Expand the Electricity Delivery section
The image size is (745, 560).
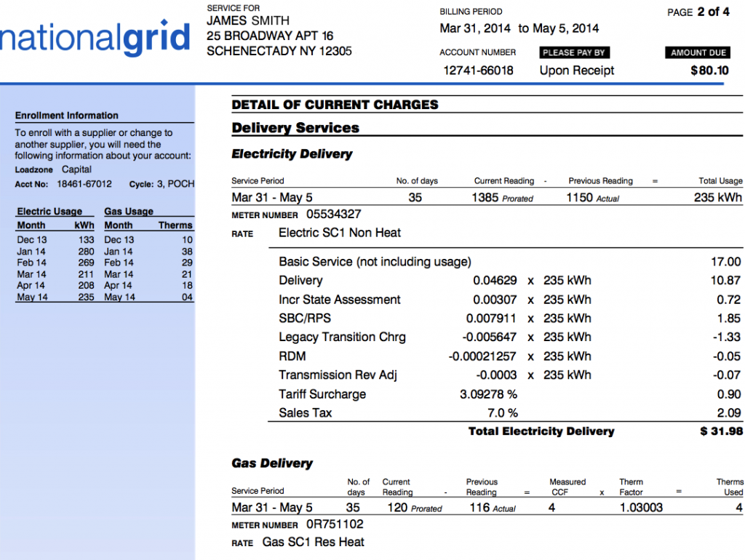coord(291,153)
